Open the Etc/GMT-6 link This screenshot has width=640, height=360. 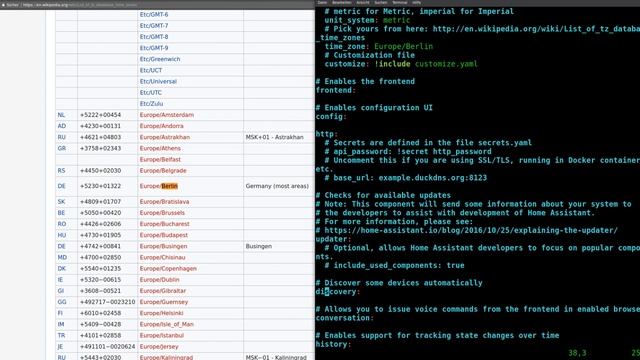pos(154,15)
